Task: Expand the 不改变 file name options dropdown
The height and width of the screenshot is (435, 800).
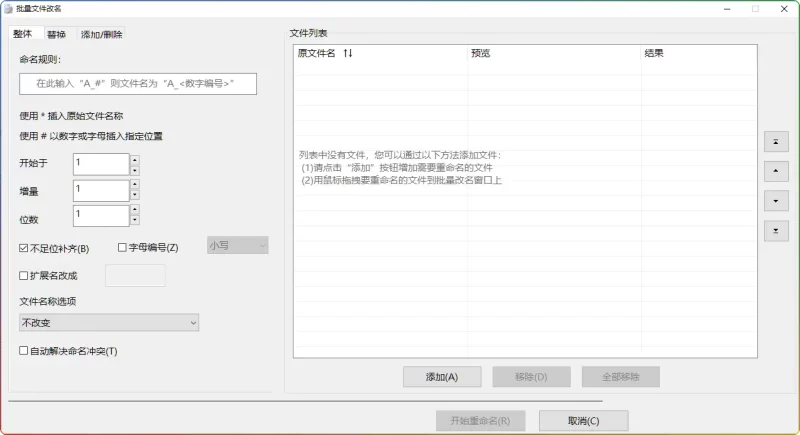Action: 109,322
